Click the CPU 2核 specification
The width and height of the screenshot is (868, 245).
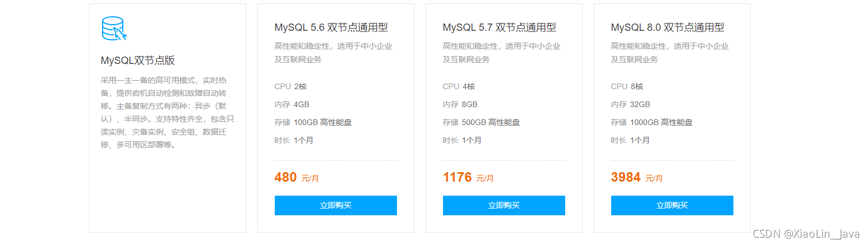tap(290, 86)
